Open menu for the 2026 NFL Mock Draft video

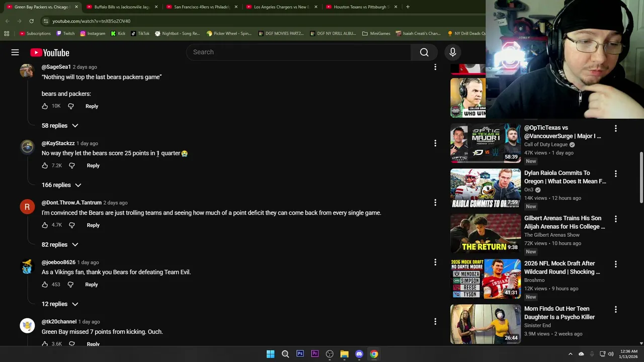click(x=615, y=264)
